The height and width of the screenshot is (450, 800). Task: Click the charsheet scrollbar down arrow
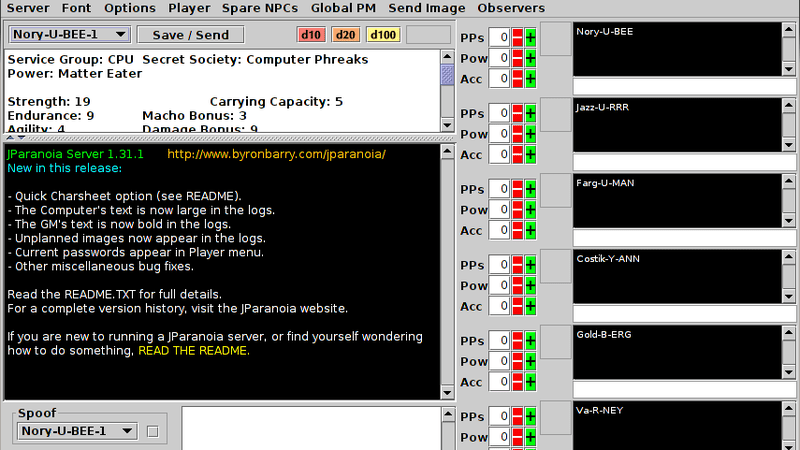(x=447, y=125)
